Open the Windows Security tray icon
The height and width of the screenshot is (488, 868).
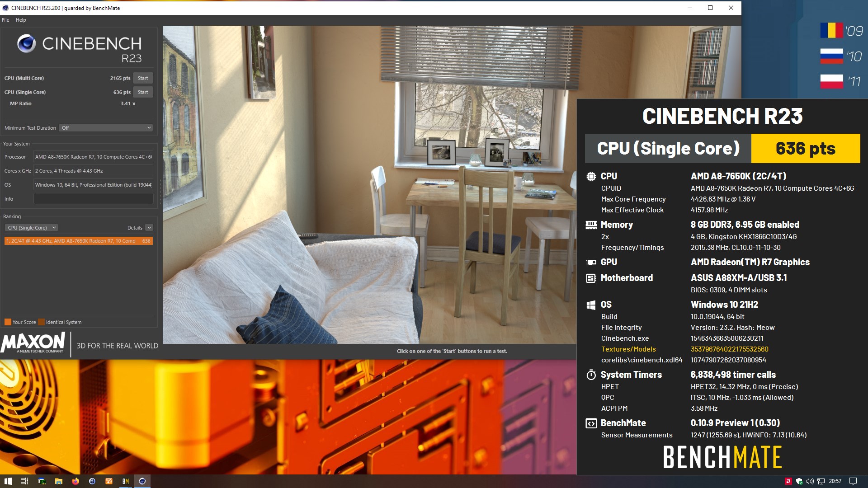point(799,481)
